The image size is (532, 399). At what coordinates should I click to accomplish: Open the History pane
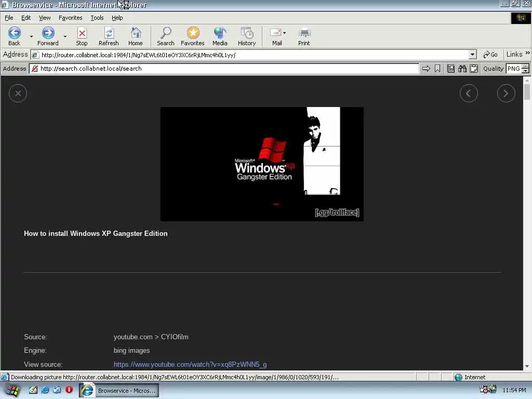(247, 36)
